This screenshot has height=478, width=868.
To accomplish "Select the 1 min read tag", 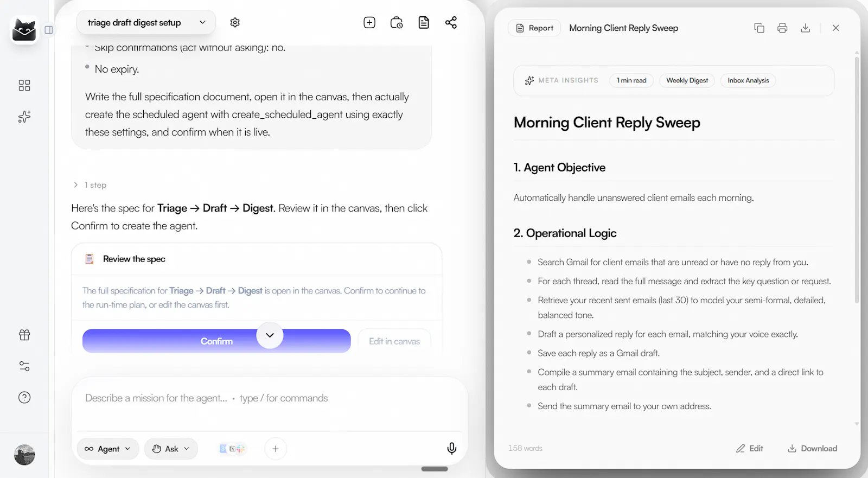I will pos(631,80).
